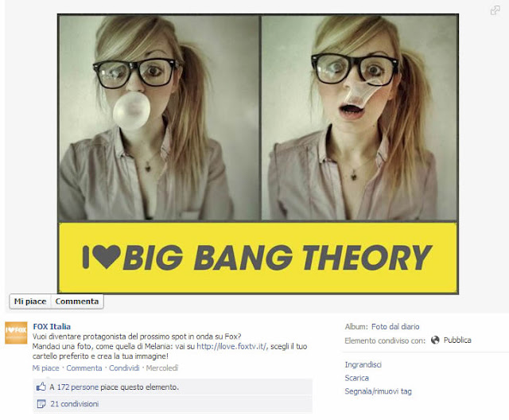Viewport: 509px width, 420px height.
Task: Click Segnala/rimuovi tag option
Action: click(x=379, y=391)
